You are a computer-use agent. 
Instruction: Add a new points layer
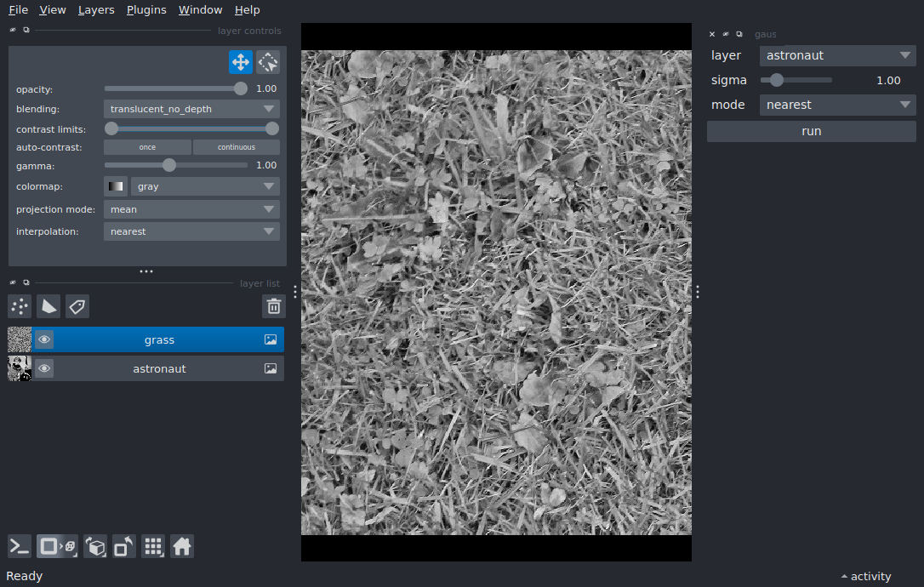pyautogui.click(x=20, y=306)
